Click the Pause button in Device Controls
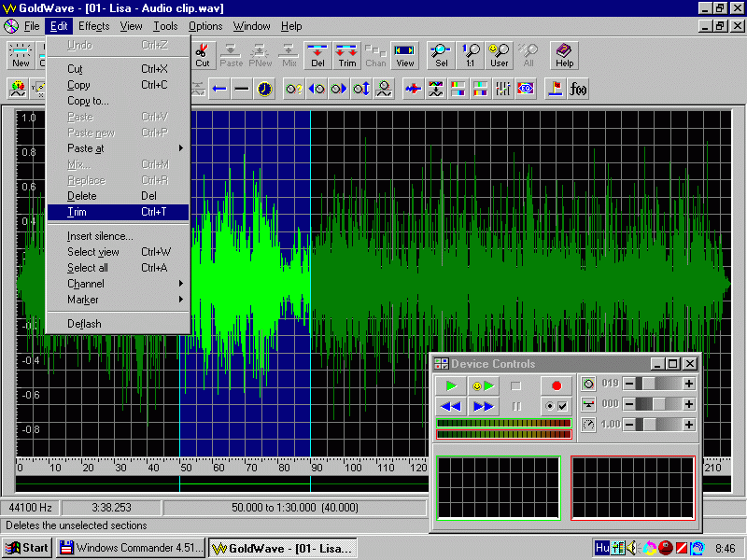This screenshot has width=747, height=560. pos(516,406)
